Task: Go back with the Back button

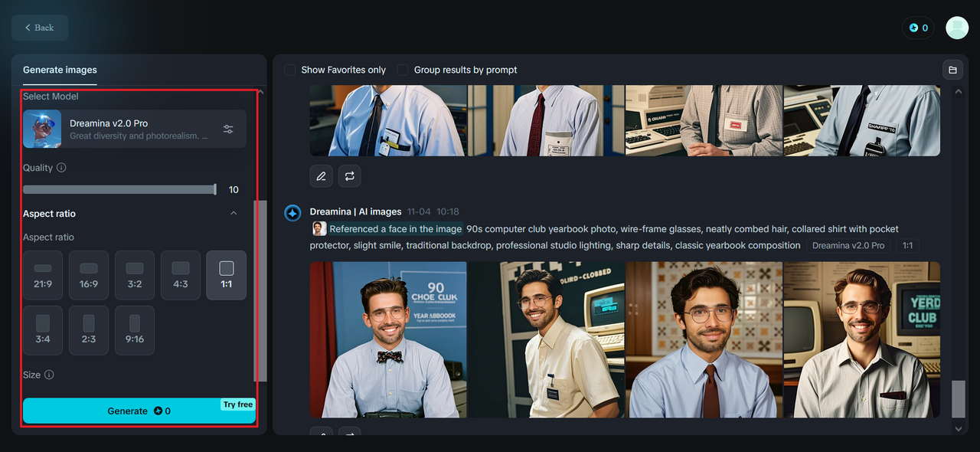Action: 40,28
